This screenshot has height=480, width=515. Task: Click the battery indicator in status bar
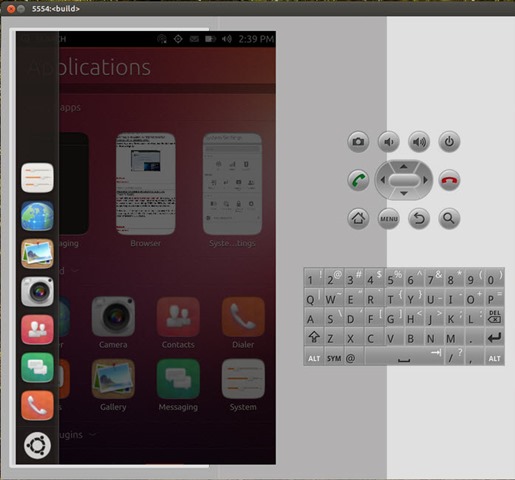point(210,39)
